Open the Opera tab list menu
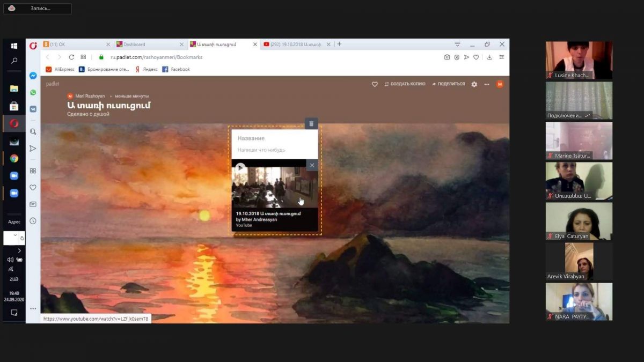This screenshot has height=362, width=644. coord(457,44)
